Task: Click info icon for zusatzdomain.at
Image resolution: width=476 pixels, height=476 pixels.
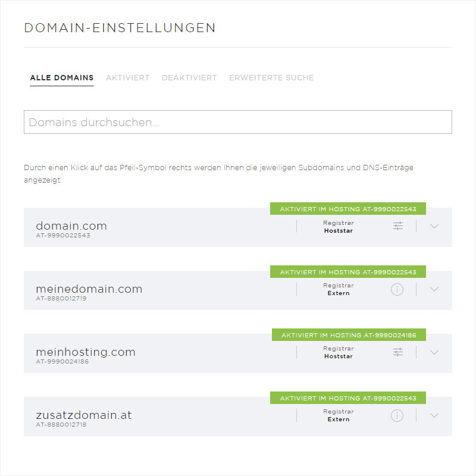Action: click(397, 415)
